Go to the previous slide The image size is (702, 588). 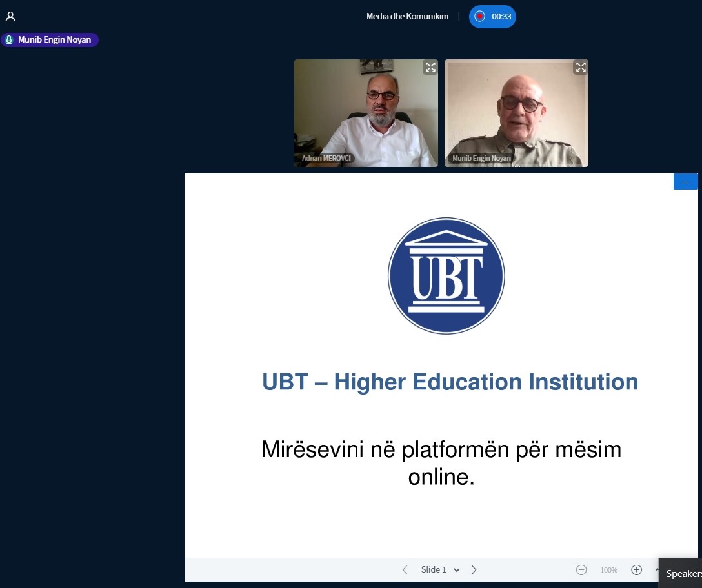tap(405, 570)
